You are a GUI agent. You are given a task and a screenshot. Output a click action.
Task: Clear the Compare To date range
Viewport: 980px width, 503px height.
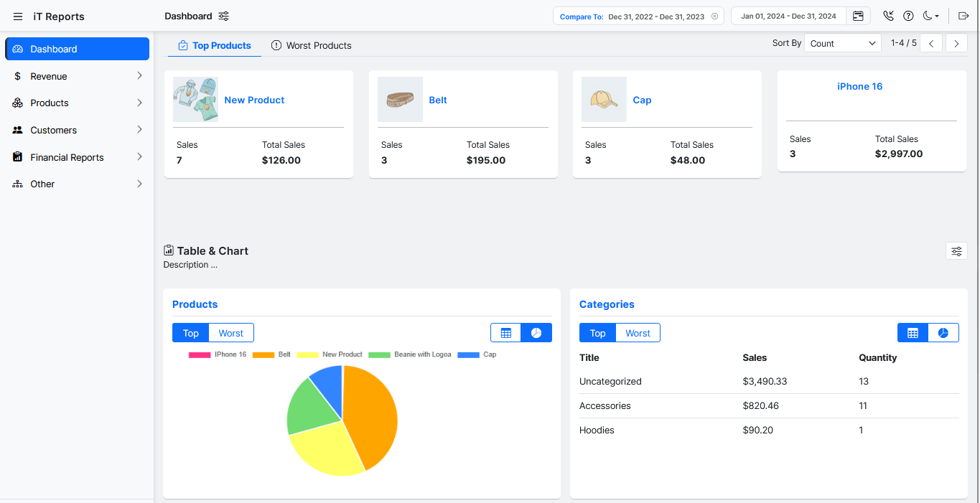[714, 17]
